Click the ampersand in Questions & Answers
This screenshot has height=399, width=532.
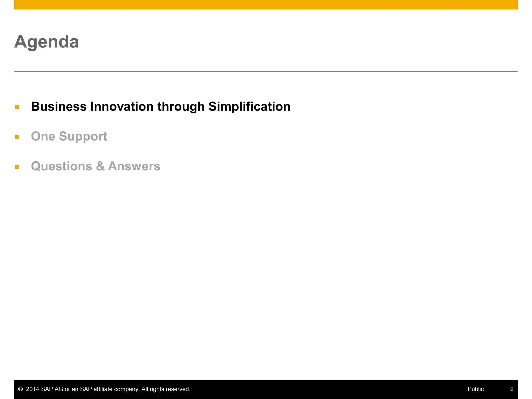coord(100,166)
